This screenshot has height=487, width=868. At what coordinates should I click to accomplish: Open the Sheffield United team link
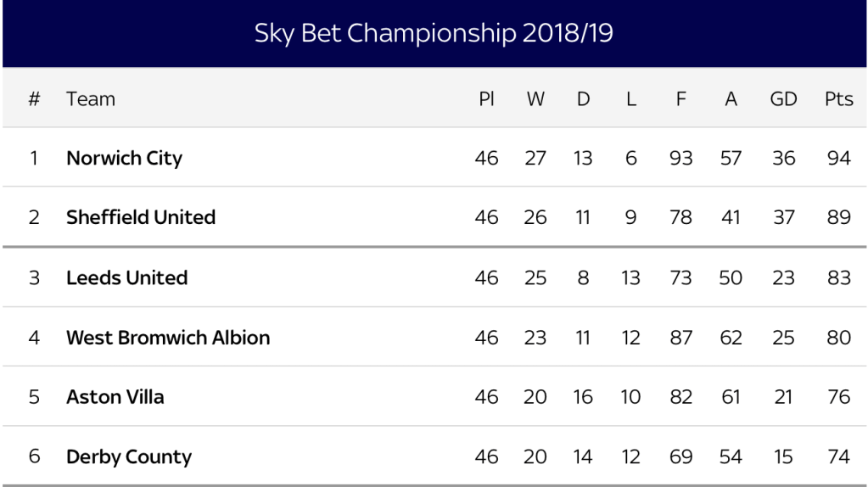point(141,217)
